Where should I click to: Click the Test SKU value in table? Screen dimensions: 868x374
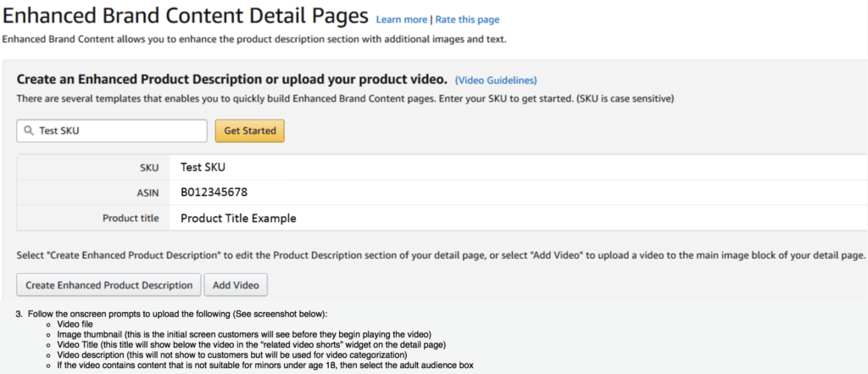coord(203,167)
